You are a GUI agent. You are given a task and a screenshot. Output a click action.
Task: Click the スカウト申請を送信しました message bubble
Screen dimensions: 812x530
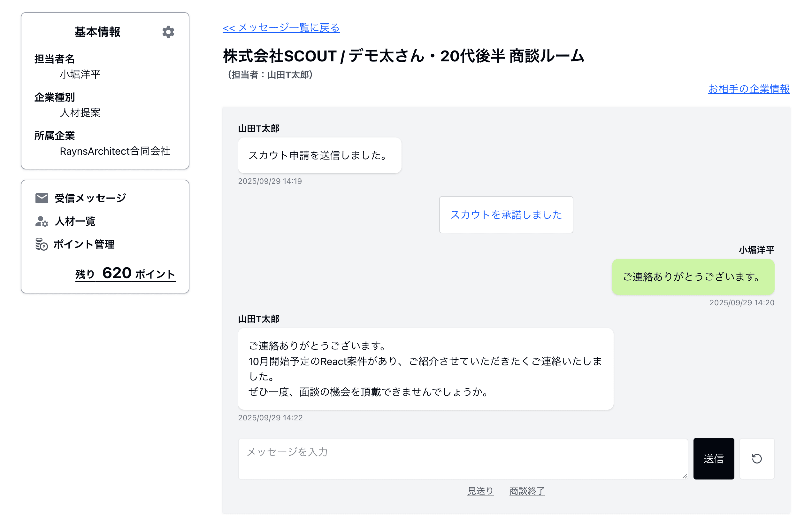click(319, 155)
